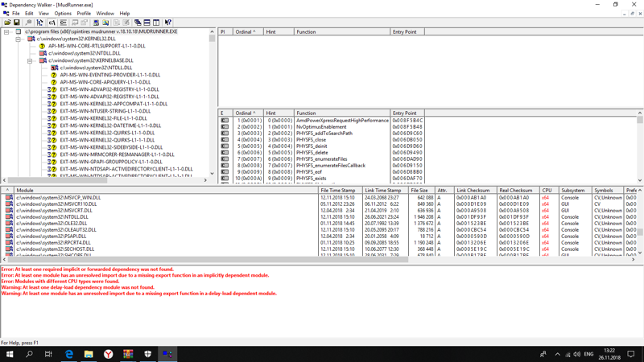Screen dimensions: 644x362
Task: Restore the inner MudRunner.exe child window
Action: pyautogui.click(x=632, y=14)
